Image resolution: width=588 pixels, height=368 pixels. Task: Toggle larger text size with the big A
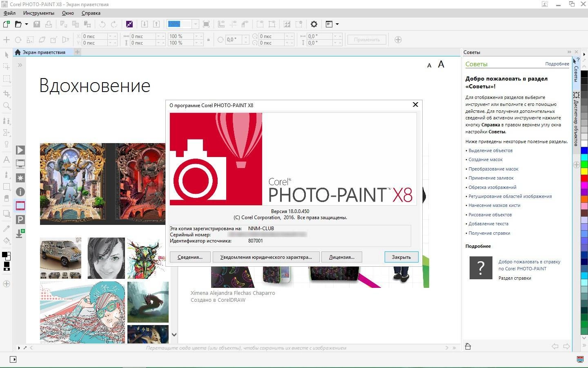pos(441,64)
